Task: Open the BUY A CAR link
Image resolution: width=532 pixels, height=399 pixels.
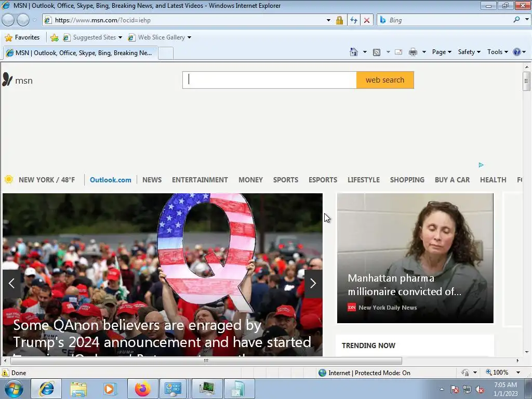Action: click(453, 180)
